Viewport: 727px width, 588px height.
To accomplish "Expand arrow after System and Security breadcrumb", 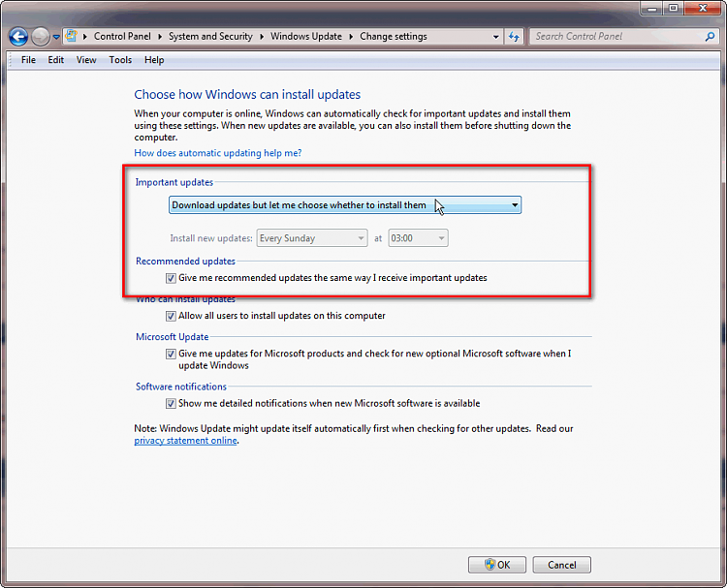I will (x=262, y=36).
